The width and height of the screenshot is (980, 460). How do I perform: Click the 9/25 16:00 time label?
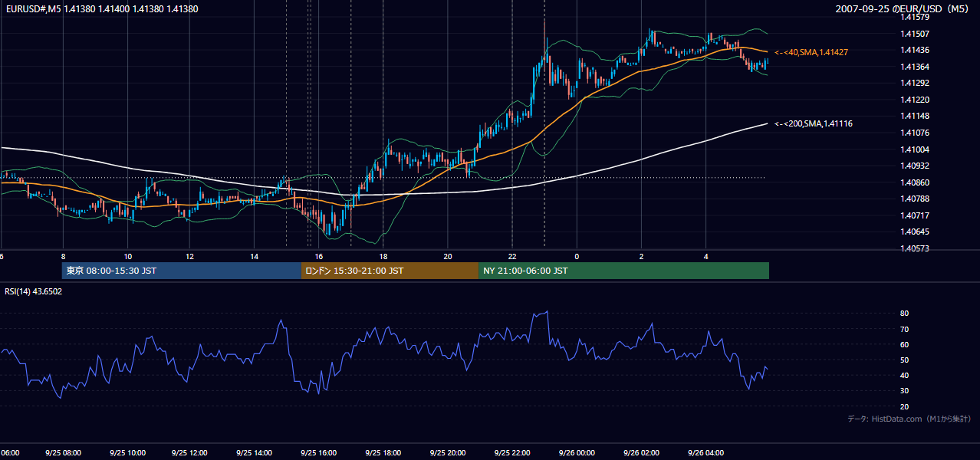[320, 453]
